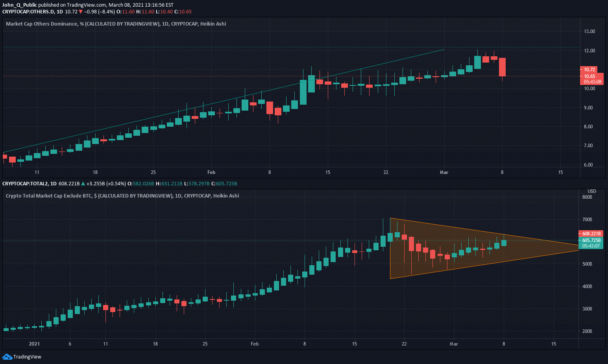The height and width of the screenshot is (364, 608).
Task: Click the Feb date label on upper time axis
Action: [x=211, y=172]
